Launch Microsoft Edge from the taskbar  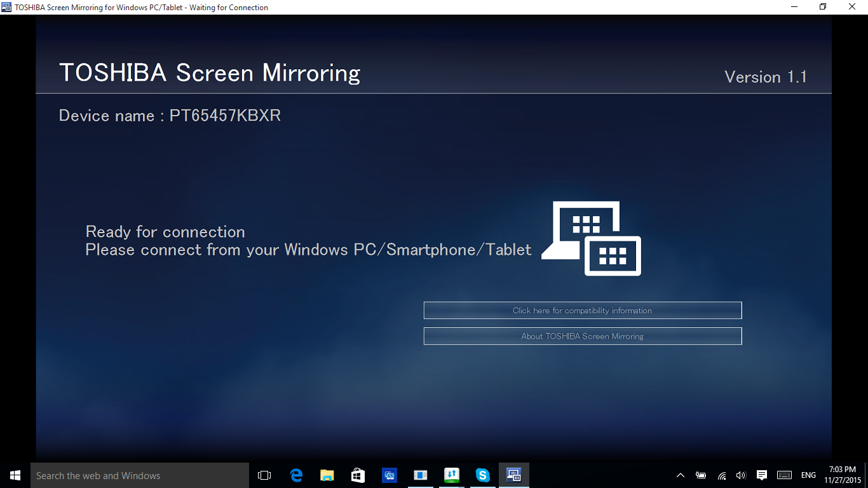[296, 475]
